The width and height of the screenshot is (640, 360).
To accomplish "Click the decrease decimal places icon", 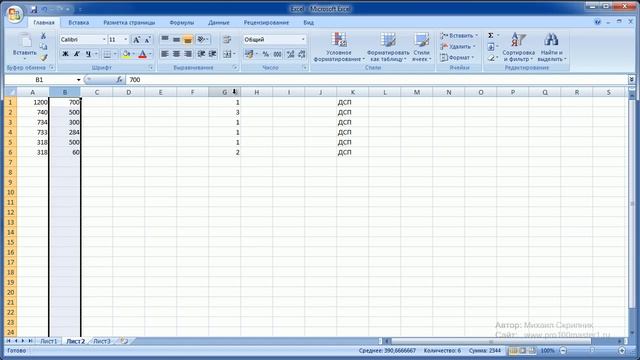I will tap(302, 54).
